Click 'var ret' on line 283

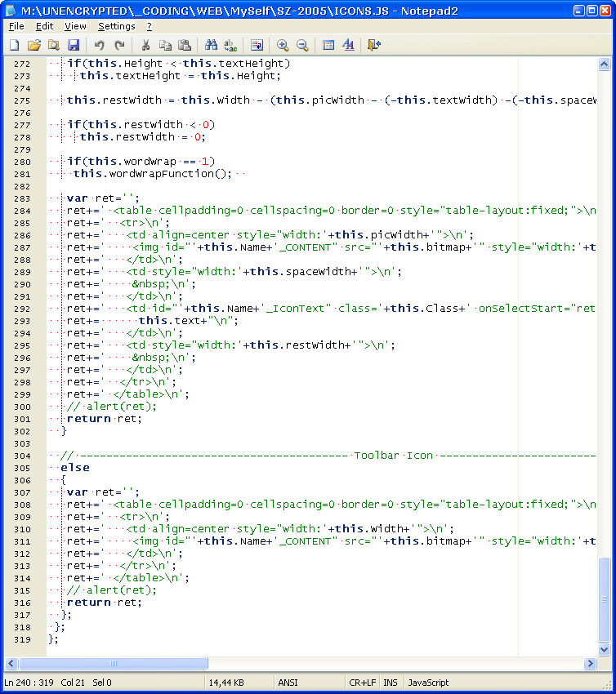(91, 198)
